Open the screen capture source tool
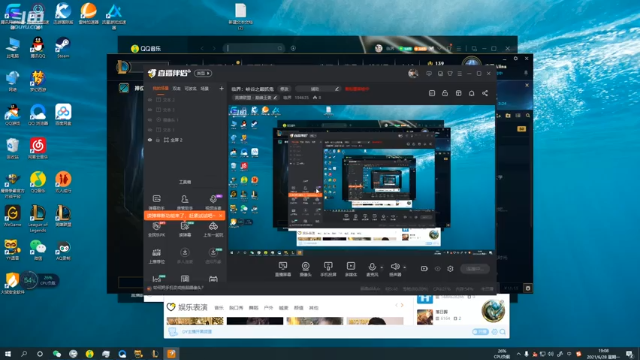The width and height of the screenshot is (640, 360). (x=282, y=269)
